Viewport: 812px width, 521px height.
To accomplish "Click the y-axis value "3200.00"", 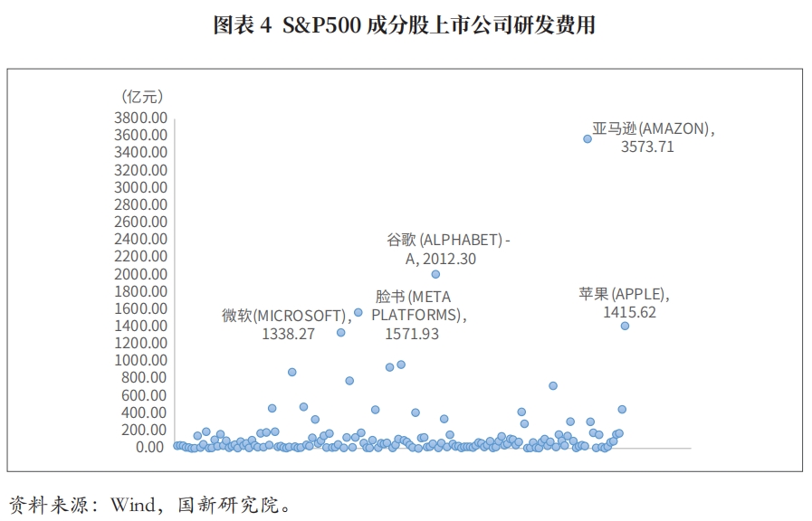I will 141,170.
